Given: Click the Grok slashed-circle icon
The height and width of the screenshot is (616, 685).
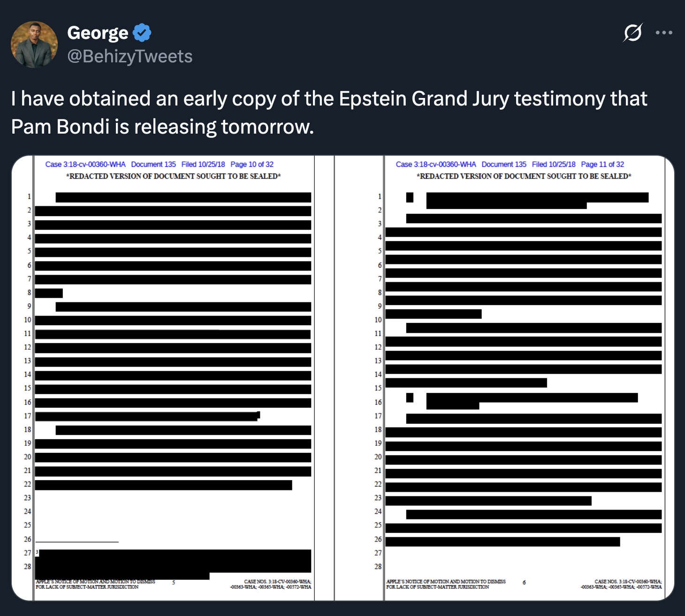Looking at the screenshot, I should (x=632, y=33).
